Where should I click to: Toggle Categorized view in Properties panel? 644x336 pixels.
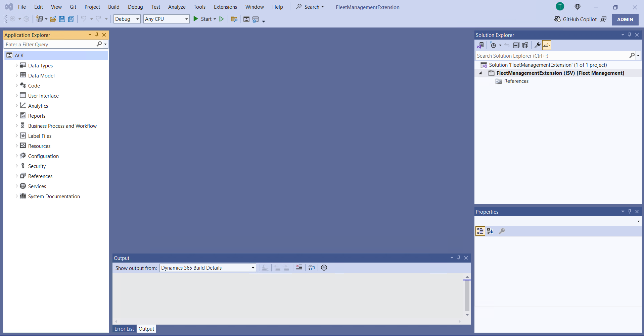(480, 231)
